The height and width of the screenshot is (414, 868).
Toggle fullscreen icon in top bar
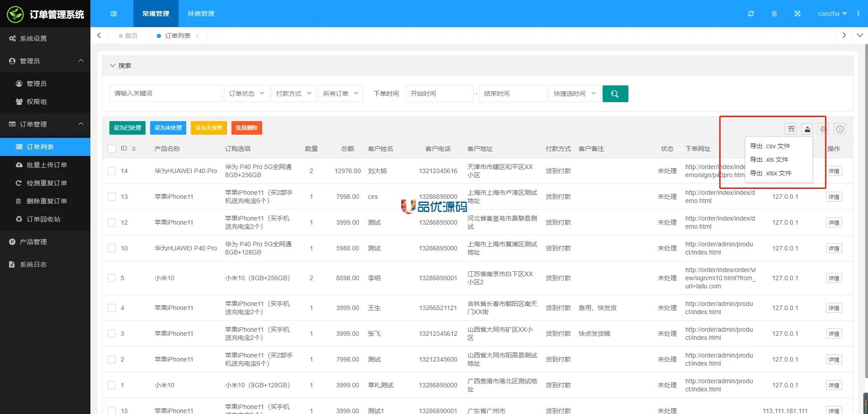point(797,14)
